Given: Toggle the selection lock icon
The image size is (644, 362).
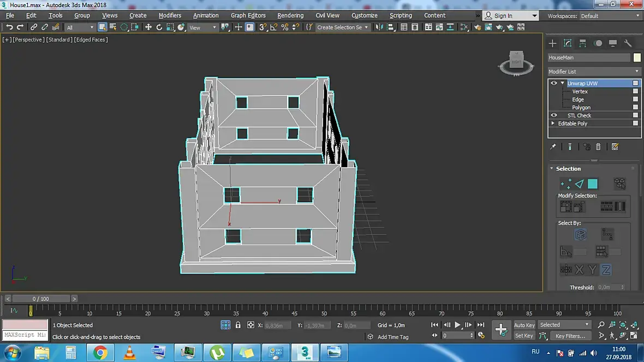Looking at the screenshot, I should click(x=238, y=325).
